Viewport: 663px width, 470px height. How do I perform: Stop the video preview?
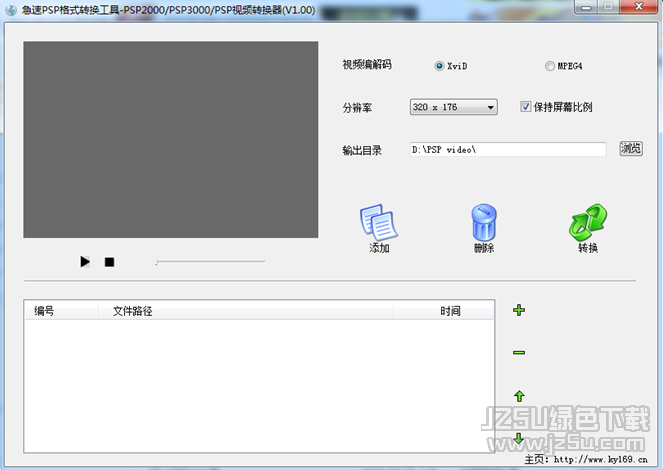pos(110,262)
